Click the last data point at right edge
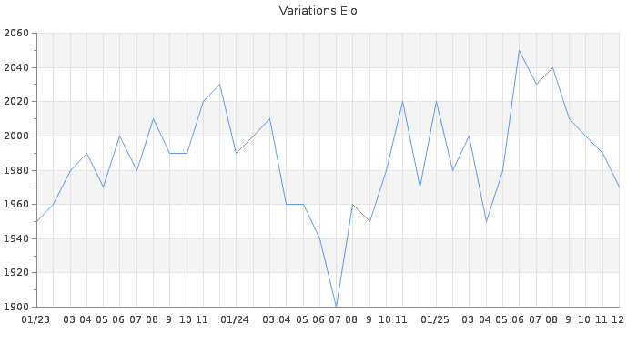637x364 pixels. [619, 187]
